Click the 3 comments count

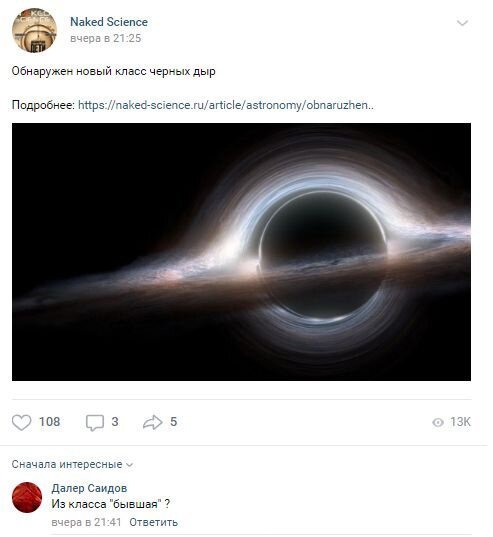[x=115, y=422]
